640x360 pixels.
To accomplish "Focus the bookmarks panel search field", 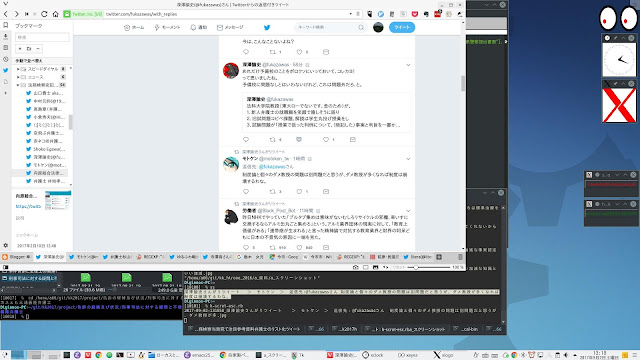I will point(42,37).
